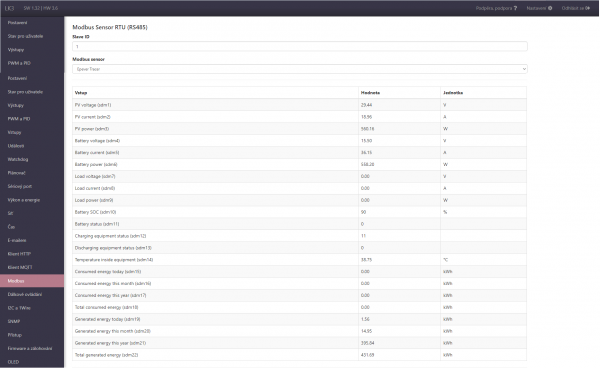Open the Watchdog menu item
This screenshot has width=600, height=368.
(x=18, y=159)
